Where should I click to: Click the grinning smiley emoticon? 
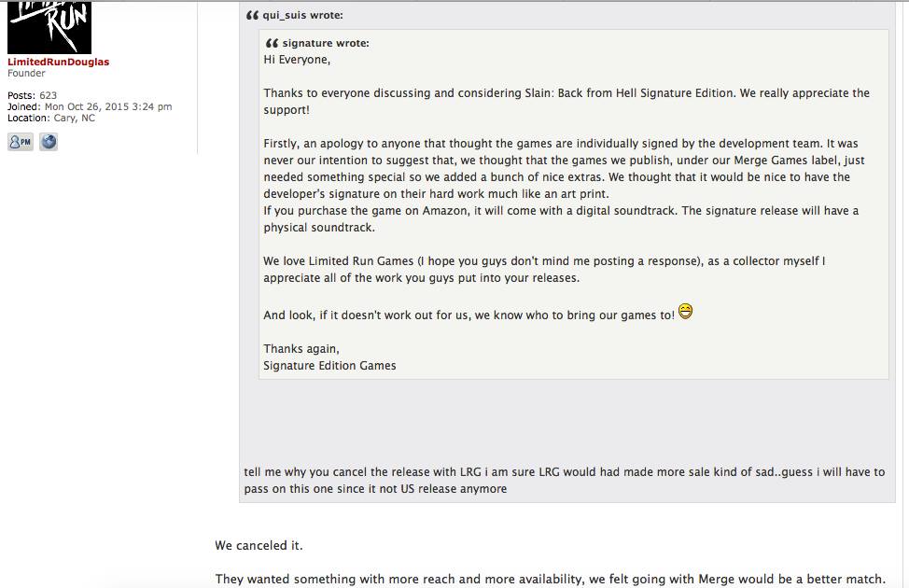[x=685, y=312]
